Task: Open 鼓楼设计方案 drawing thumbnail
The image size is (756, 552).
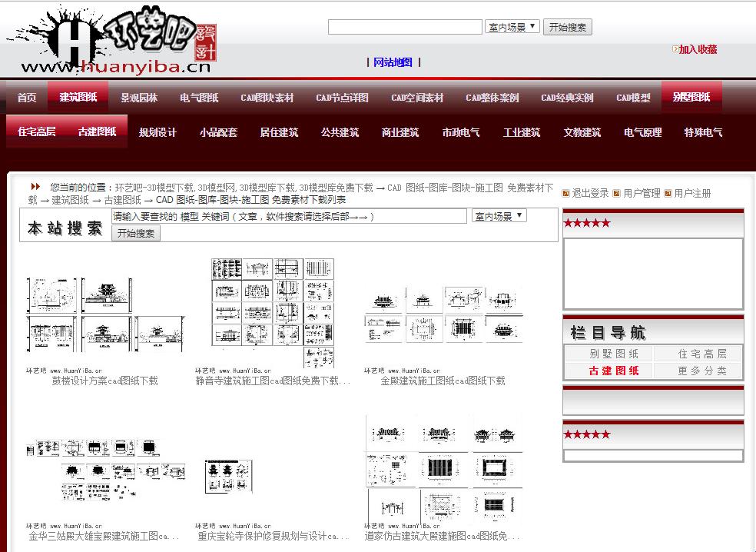Action: coord(105,314)
